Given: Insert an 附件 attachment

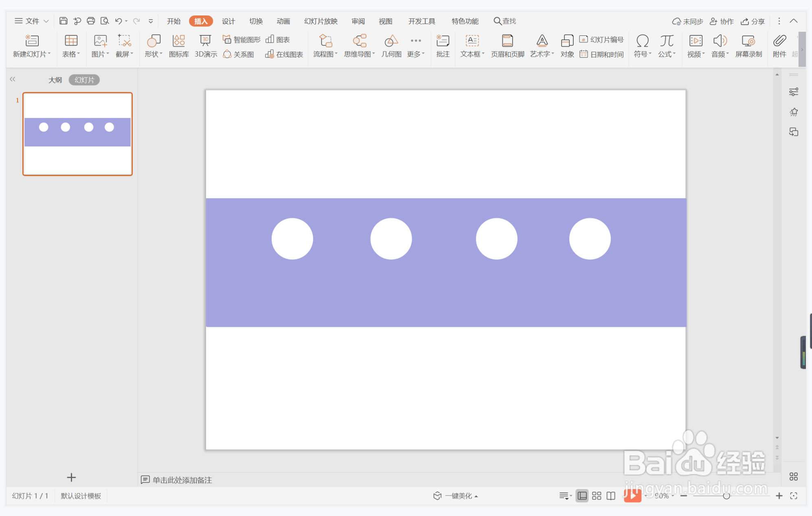Looking at the screenshot, I should (779, 46).
